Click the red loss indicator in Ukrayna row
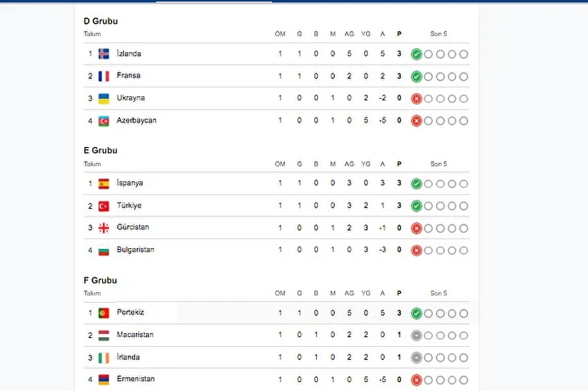588x391 pixels. tap(416, 99)
